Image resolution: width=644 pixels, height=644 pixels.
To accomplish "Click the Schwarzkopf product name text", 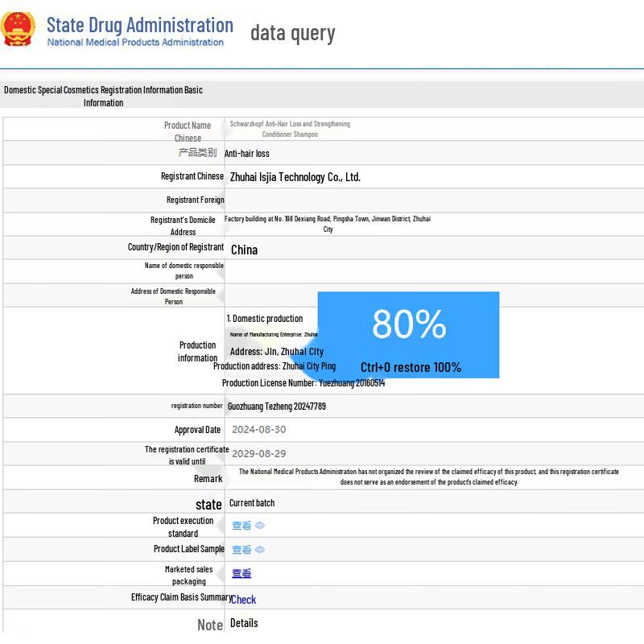I will [290, 129].
